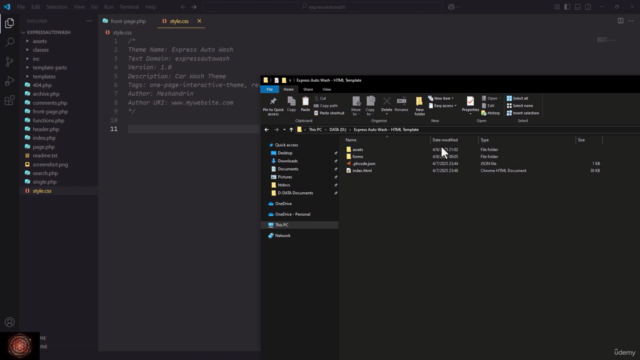Click the Up one level arrow in File Explorer
This screenshot has height=360, width=640.
(291, 130)
